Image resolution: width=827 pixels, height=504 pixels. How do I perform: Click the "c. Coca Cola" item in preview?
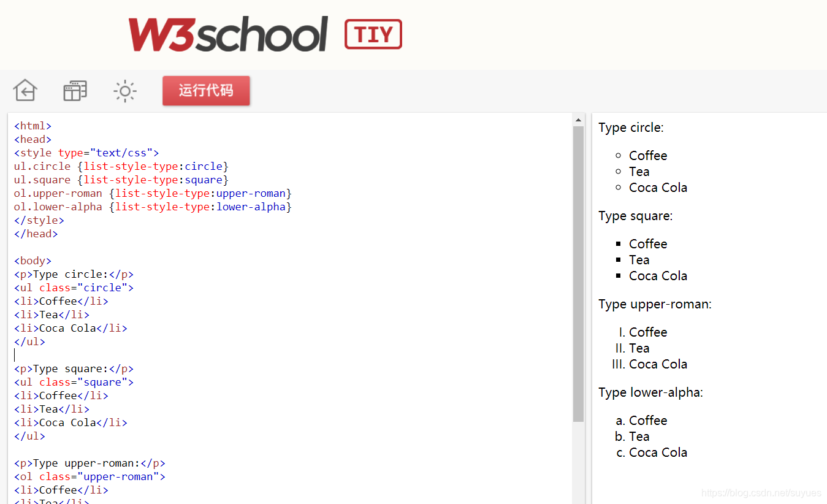(652, 452)
